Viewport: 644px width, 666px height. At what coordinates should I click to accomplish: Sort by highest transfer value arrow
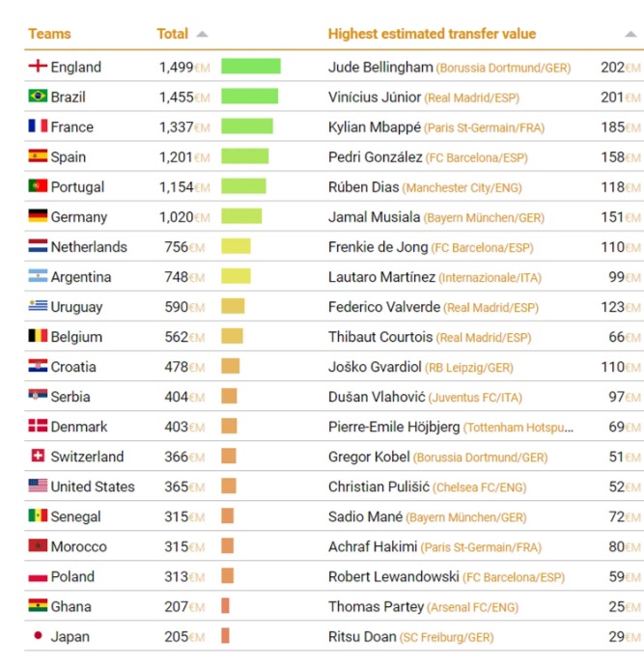click(x=630, y=34)
